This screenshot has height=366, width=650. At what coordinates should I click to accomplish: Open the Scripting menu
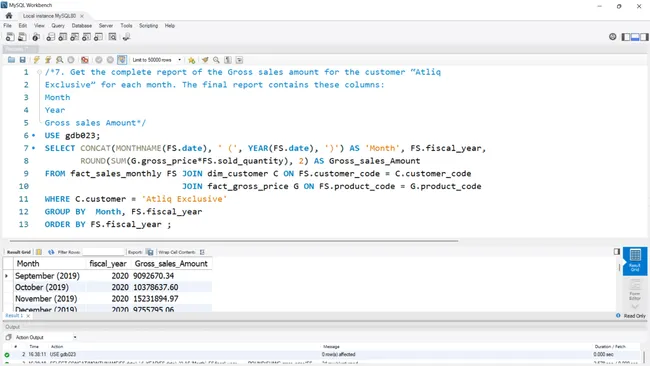click(x=148, y=26)
